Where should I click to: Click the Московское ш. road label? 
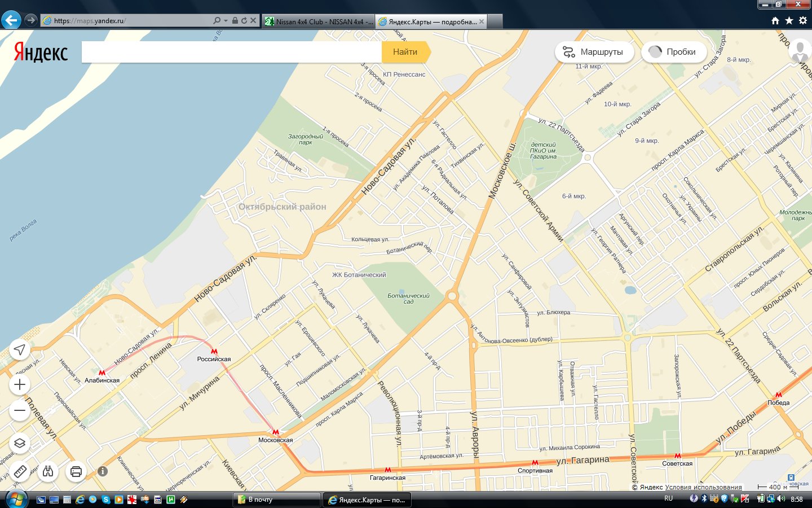click(502, 169)
